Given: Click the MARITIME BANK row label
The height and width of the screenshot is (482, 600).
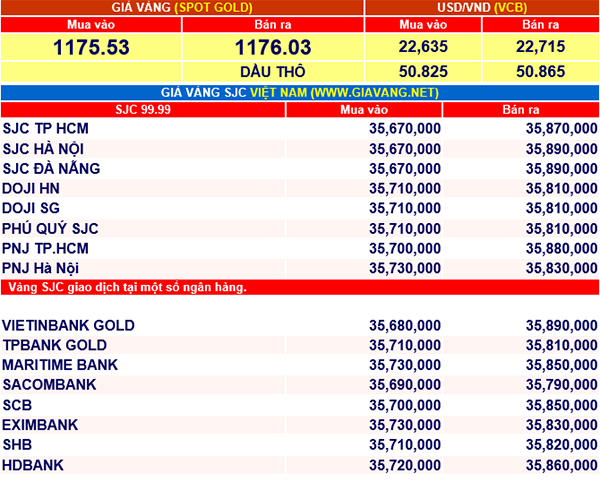Looking at the screenshot, I should [x=60, y=365].
